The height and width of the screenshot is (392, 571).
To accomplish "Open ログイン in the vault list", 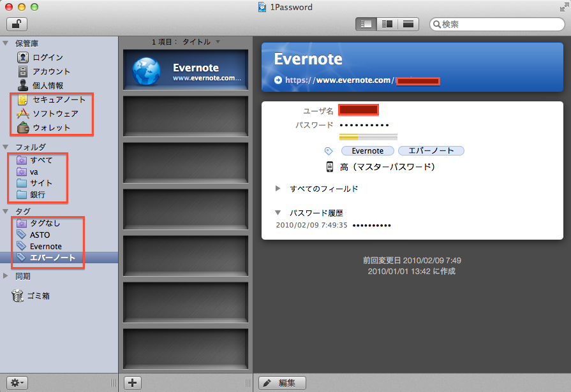I will 48,57.
